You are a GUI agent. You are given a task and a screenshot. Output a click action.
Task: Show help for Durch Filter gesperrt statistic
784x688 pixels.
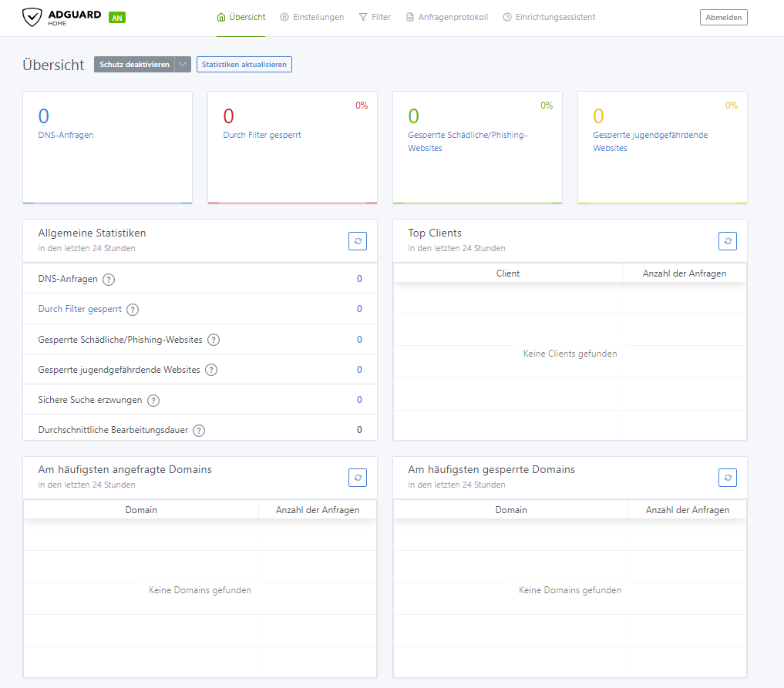click(133, 310)
